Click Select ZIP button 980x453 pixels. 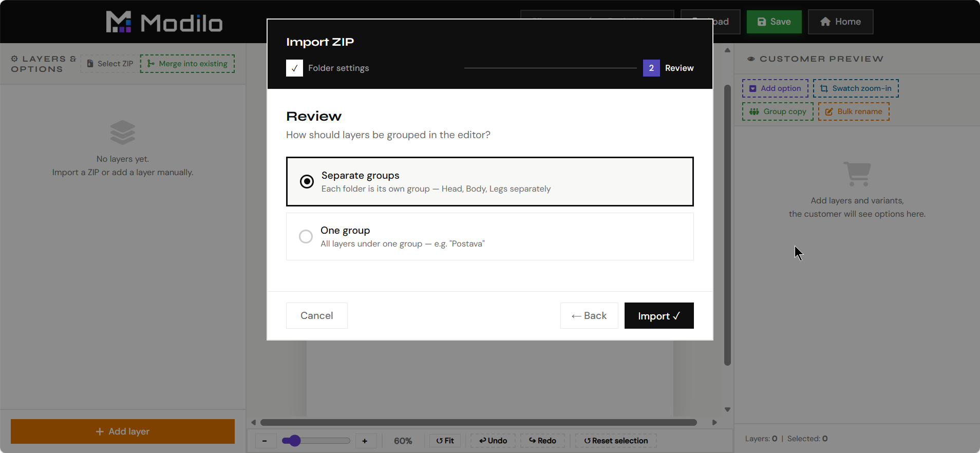coord(110,64)
